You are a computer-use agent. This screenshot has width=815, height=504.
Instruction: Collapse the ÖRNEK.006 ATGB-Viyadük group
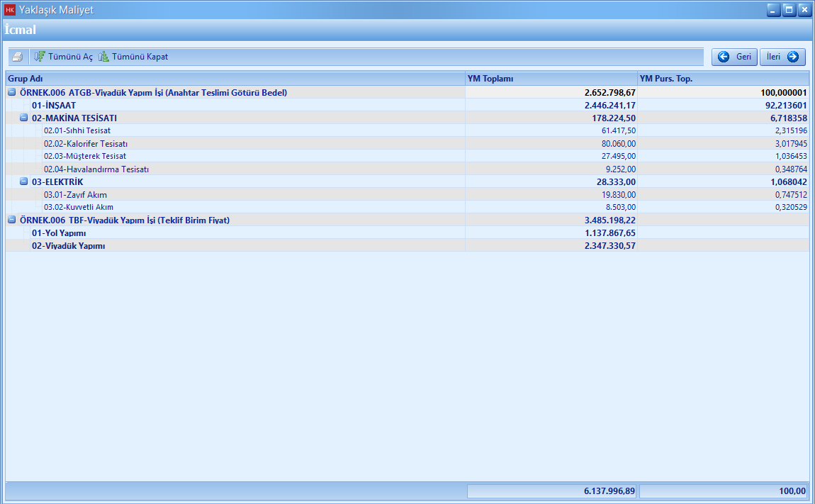(12, 93)
